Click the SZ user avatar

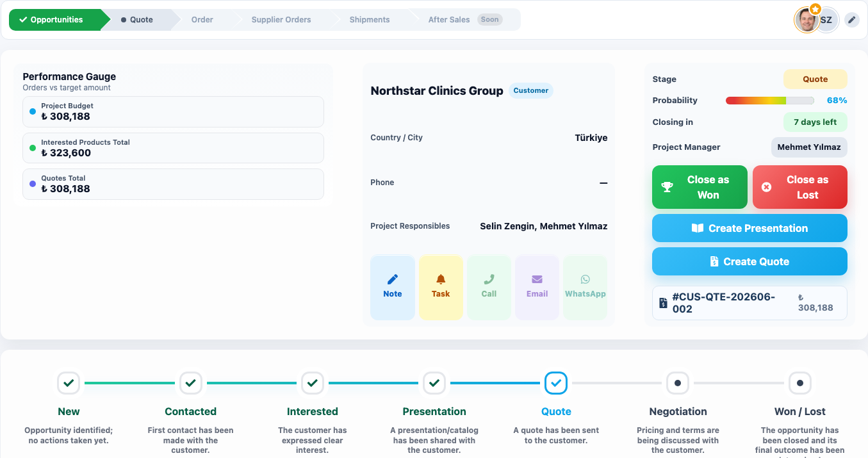[x=827, y=20]
